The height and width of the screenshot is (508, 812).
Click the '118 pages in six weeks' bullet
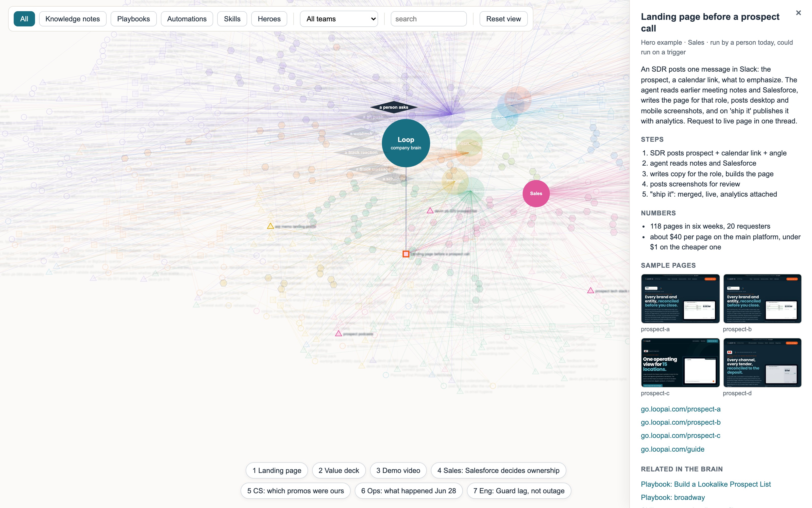(x=710, y=227)
